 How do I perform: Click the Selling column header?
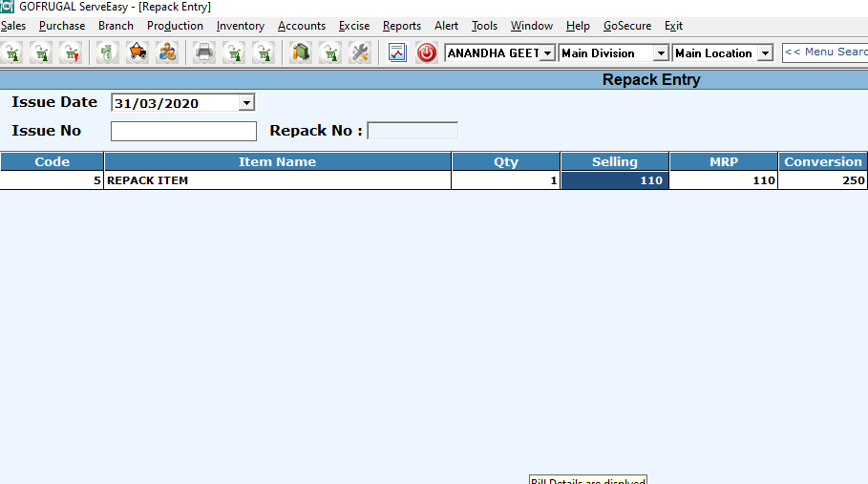click(614, 161)
